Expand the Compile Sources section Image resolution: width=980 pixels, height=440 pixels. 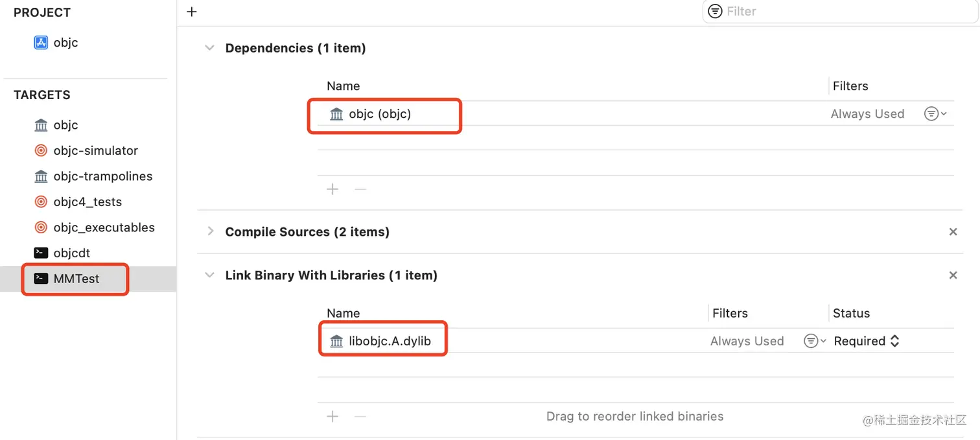point(209,231)
